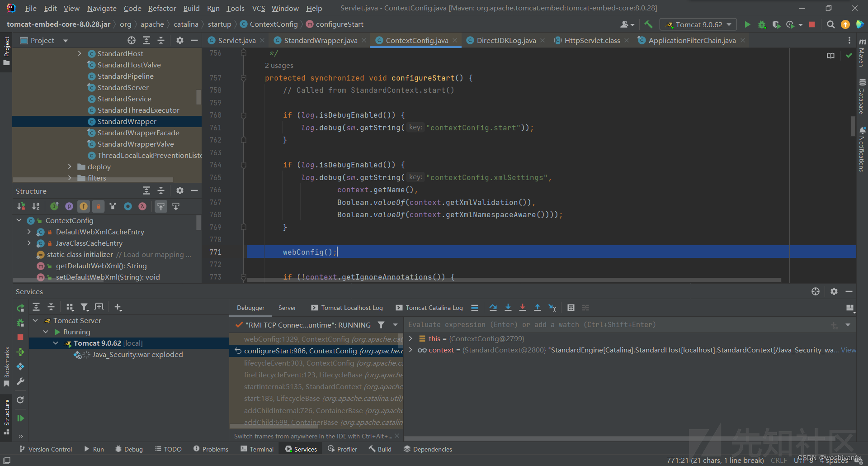Screen dimensions: 868x466
Task: Click the editor horizontal scrollbar
Action: [x=514, y=280]
